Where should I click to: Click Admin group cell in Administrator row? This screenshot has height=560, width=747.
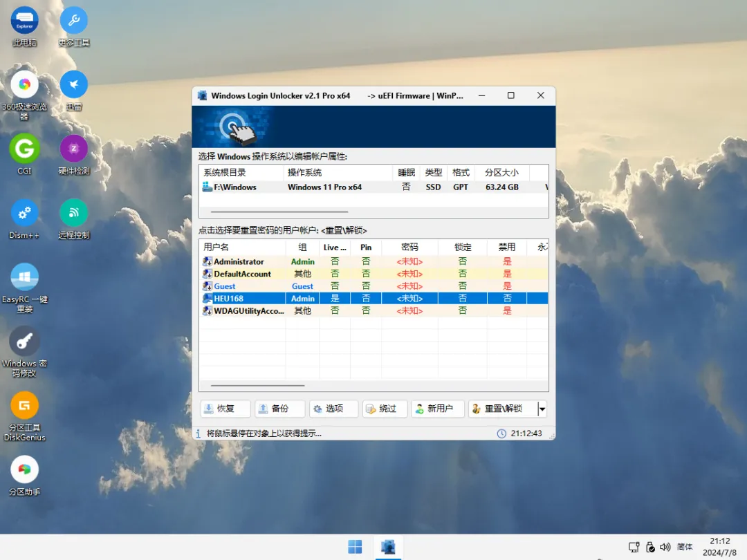tap(302, 261)
